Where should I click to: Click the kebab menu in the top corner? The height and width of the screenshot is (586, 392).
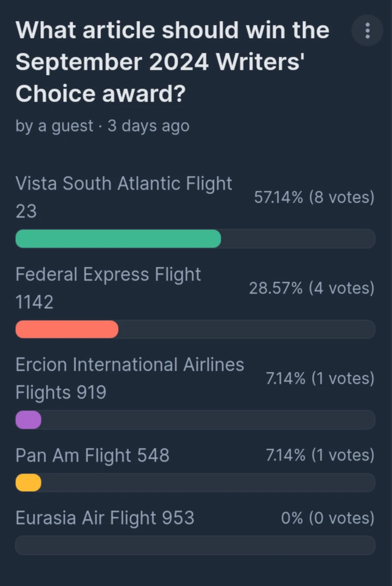coord(367,30)
